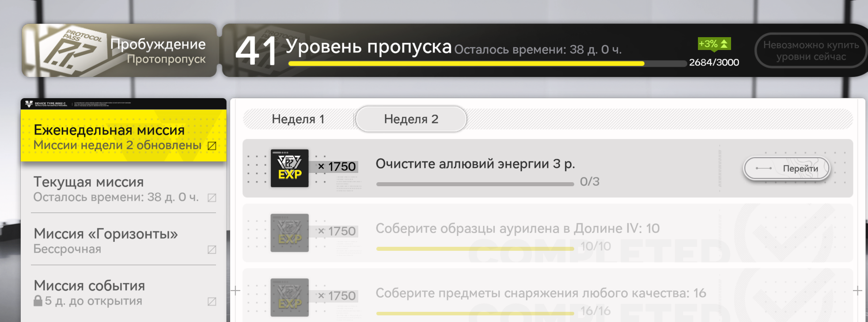Click the Соберите предметы снаряжения mission text
Viewport: 868px width, 322px height.
[541, 293]
